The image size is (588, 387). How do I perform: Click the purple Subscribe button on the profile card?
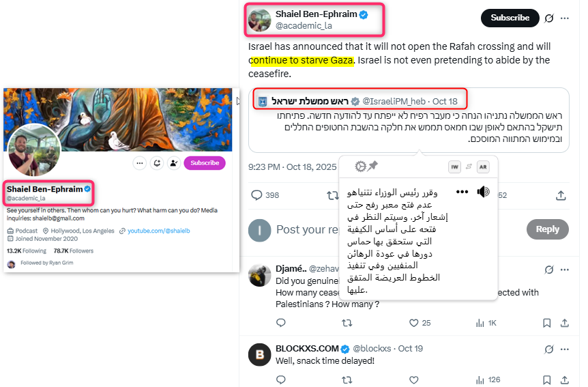point(205,163)
